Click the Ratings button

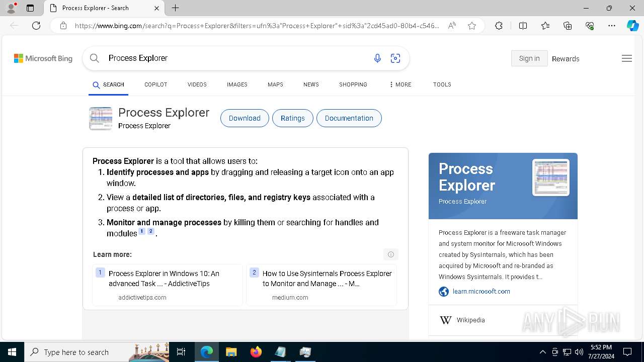click(293, 118)
